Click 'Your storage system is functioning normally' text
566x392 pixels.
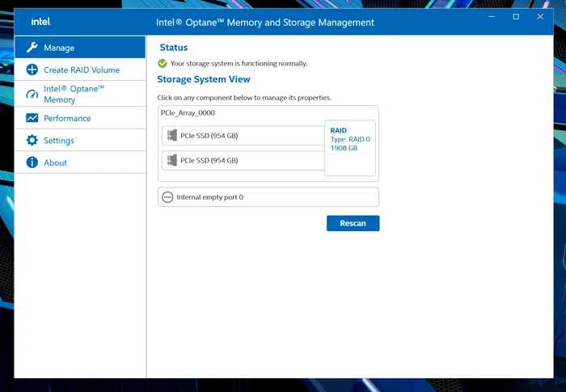[x=239, y=64]
